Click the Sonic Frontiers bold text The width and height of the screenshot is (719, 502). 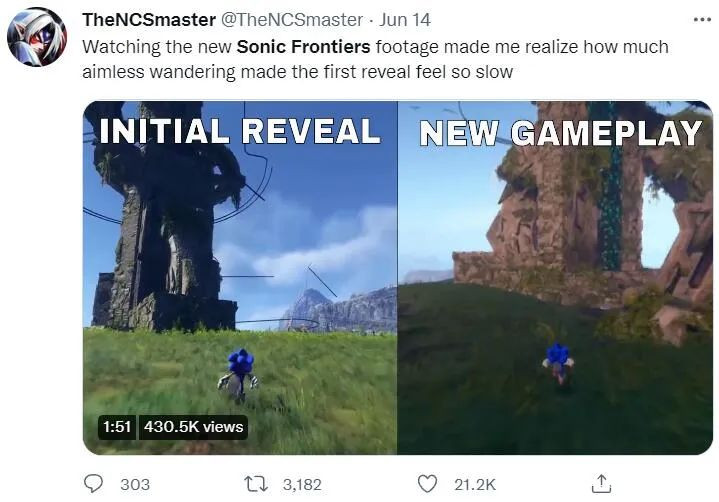coord(304,47)
